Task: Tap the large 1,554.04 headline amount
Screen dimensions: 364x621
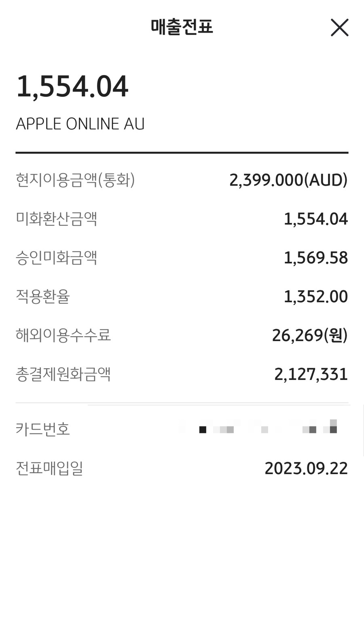Action: (x=72, y=87)
